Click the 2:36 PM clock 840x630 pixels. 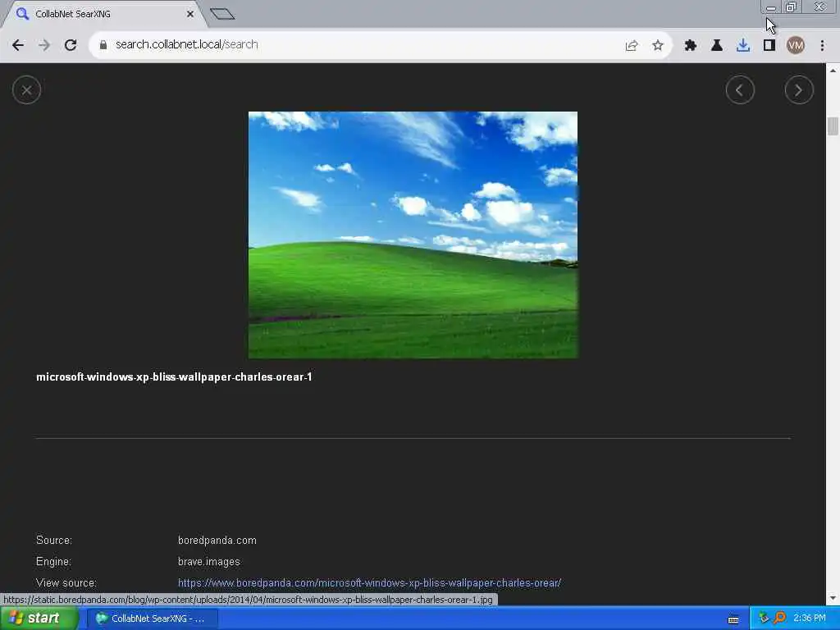pyautogui.click(x=810, y=619)
